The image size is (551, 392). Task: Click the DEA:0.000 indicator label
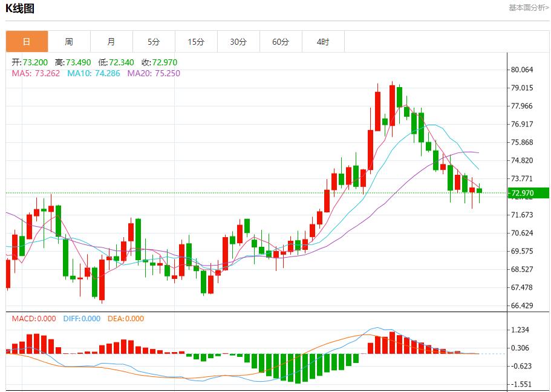pos(126,319)
